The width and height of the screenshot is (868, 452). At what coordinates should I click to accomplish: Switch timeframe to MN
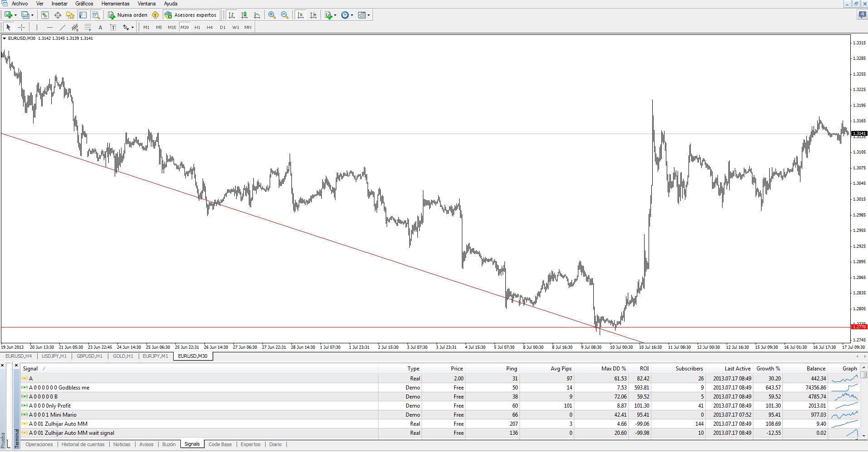pyautogui.click(x=248, y=27)
